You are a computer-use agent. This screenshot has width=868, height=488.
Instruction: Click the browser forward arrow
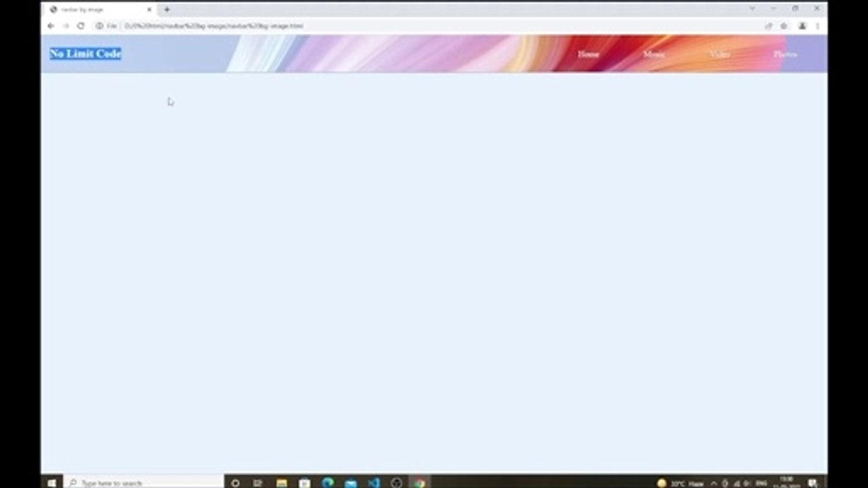point(66,26)
